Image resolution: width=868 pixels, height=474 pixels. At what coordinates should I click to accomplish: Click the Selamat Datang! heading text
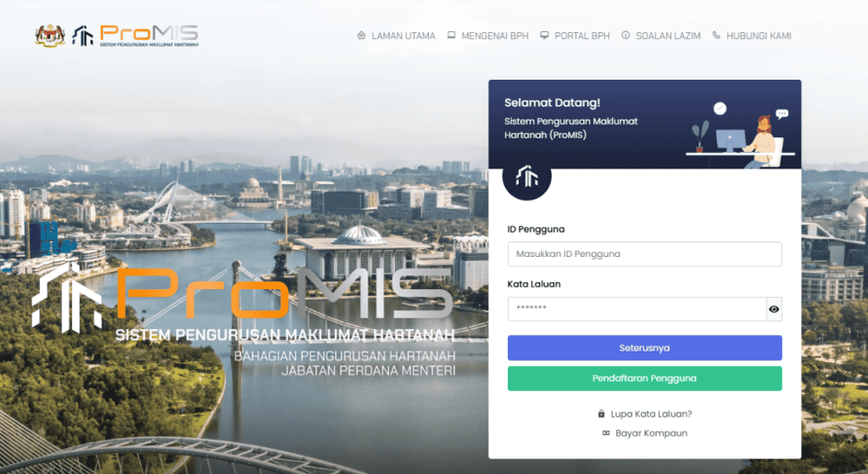pyautogui.click(x=552, y=102)
